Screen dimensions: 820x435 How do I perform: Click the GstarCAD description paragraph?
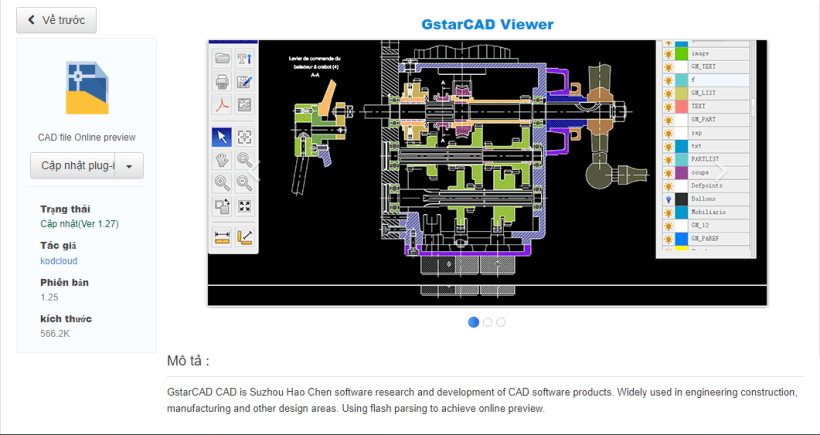coord(482,400)
